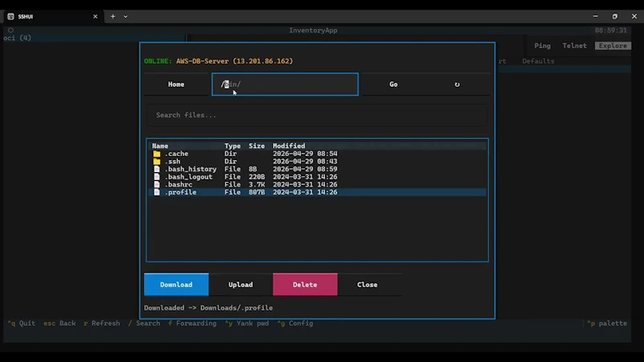Click the 3.7K size value
The height and width of the screenshot is (362, 644).
[257, 185]
